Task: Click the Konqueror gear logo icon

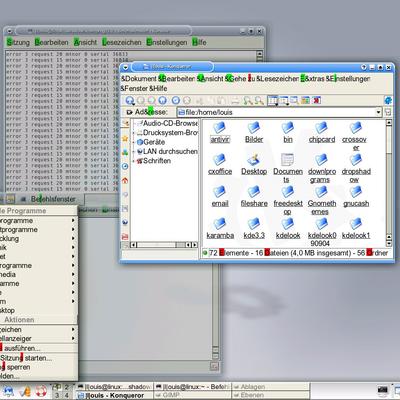Action: (388, 100)
